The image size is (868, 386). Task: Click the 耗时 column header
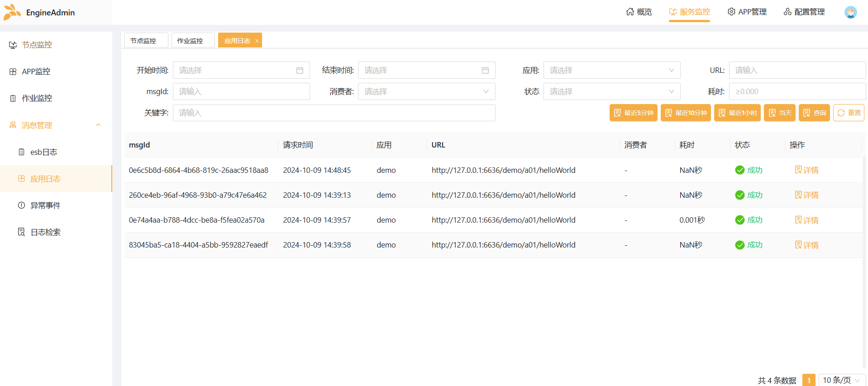click(687, 145)
